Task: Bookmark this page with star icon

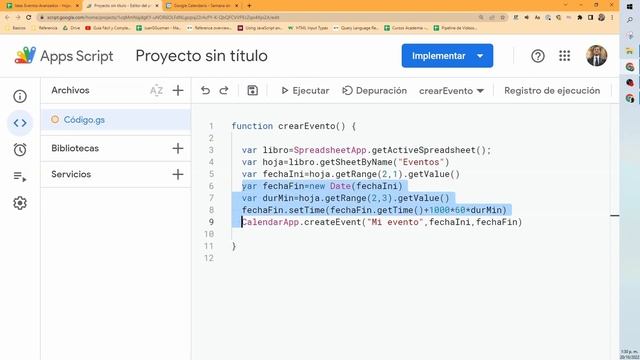Action: click(x=503, y=17)
